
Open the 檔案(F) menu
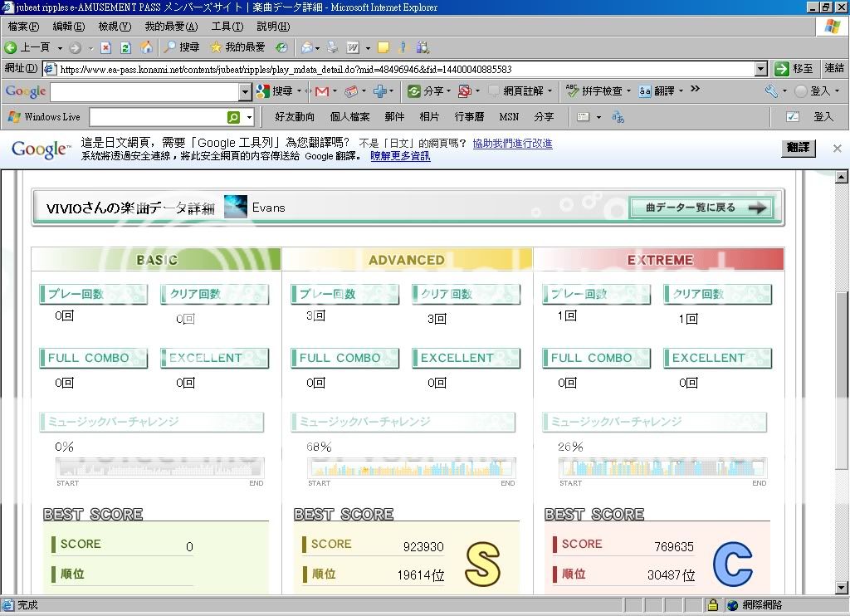23,27
